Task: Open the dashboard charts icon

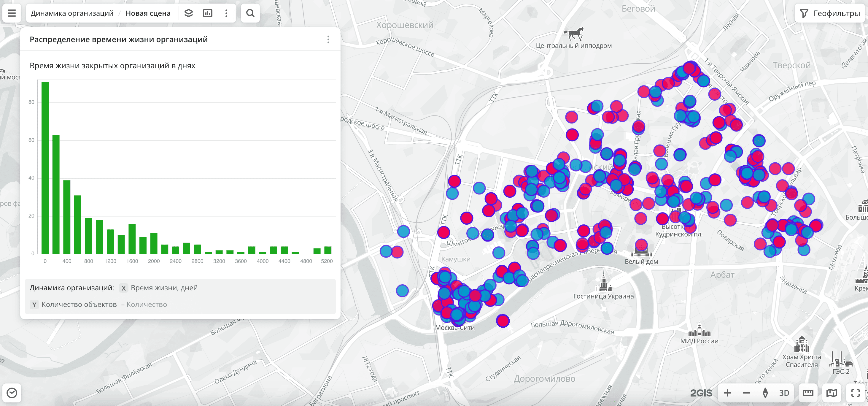Action: pyautogui.click(x=208, y=13)
